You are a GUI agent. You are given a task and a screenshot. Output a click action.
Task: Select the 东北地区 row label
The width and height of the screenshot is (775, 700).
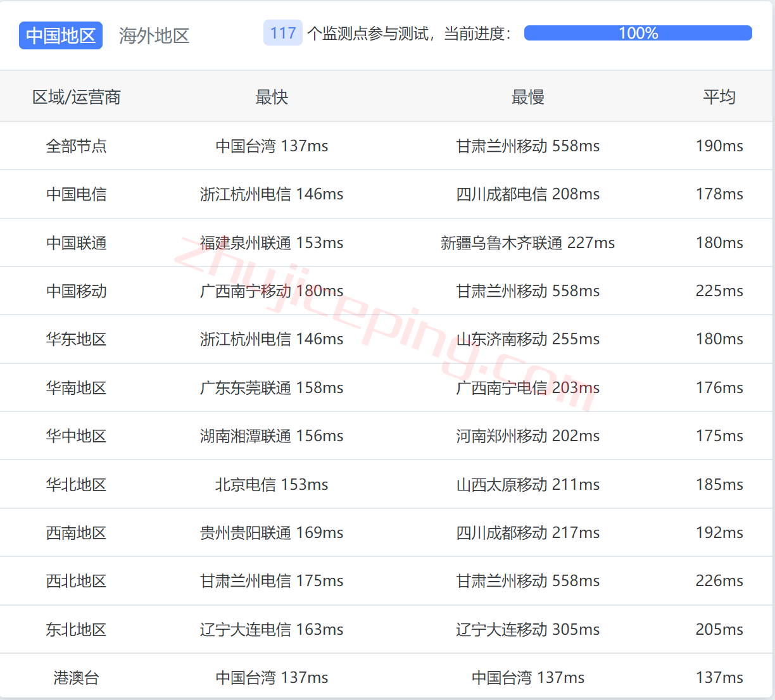(x=77, y=630)
